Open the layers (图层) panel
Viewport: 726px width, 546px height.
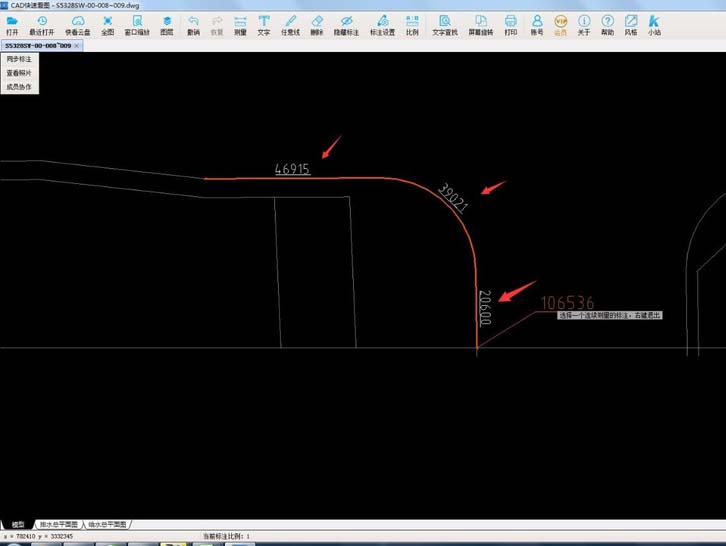pos(167,25)
